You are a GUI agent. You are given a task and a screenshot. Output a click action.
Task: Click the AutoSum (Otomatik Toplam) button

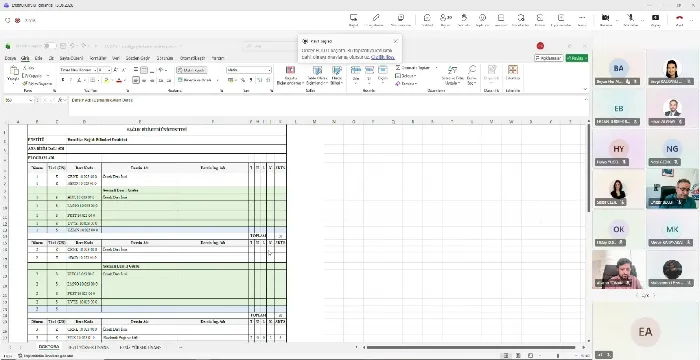[x=413, y=68]
